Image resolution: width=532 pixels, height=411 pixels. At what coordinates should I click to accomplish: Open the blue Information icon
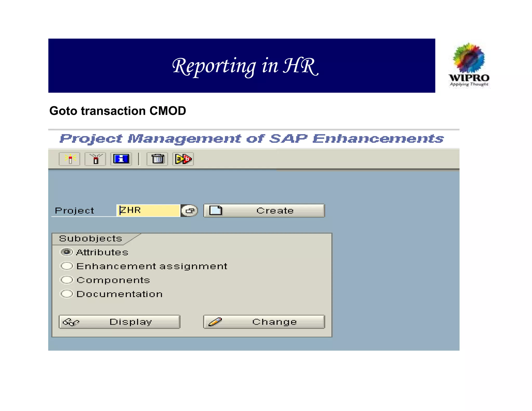(x=121, y=159)
